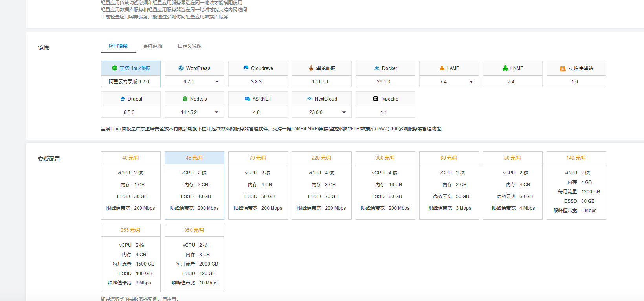The image size is (644, 301).
Task: Click the Drupal drop icon
Action: click(x=123, y=99)
